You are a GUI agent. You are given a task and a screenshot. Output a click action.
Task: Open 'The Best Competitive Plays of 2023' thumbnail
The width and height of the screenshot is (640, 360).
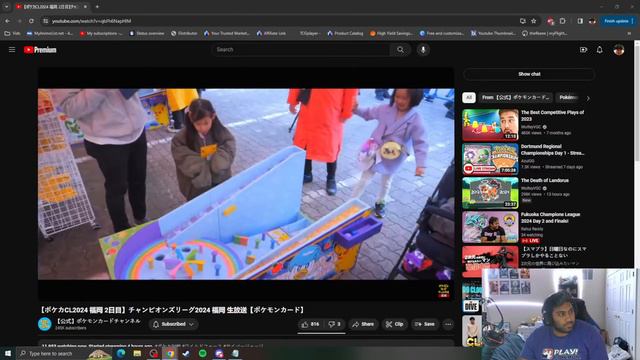point(490,124)
